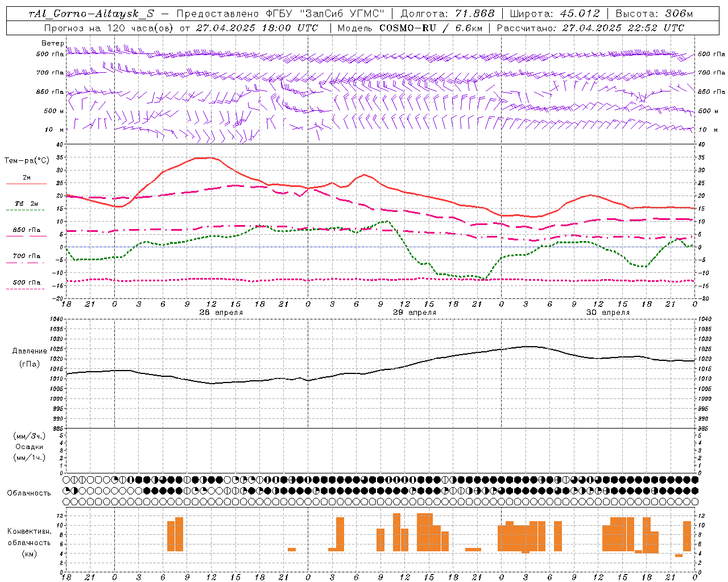This screenshot has width=728, height=582.
Task: Click the Тем-ра(°C) axis title
Action: [27, 161]
